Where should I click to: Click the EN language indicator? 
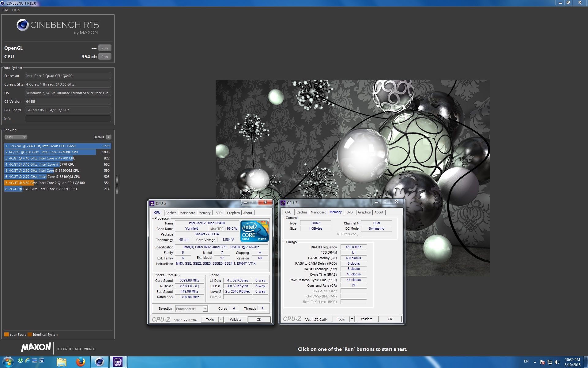point(526,361)
